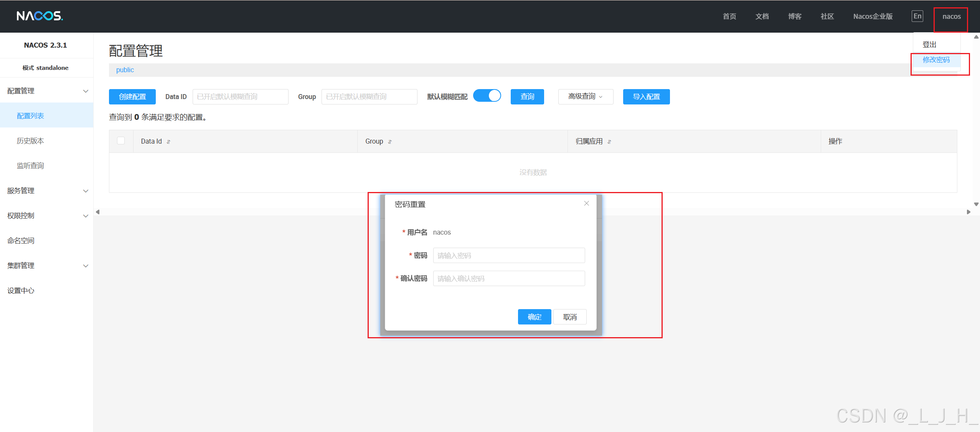The image size is (980, 432).
Task: Open 历史版本 in the sidebar
Action: pyautogui.click(x=30, y=141)
